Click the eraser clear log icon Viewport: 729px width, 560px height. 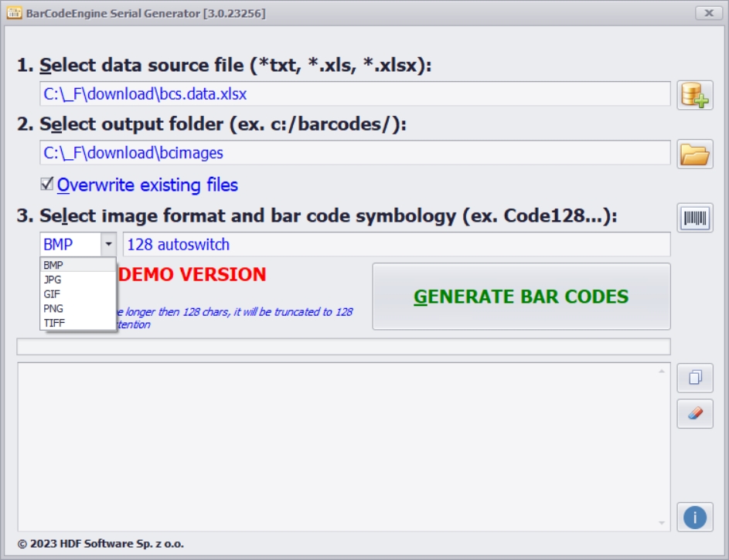(x=694, y=413)
